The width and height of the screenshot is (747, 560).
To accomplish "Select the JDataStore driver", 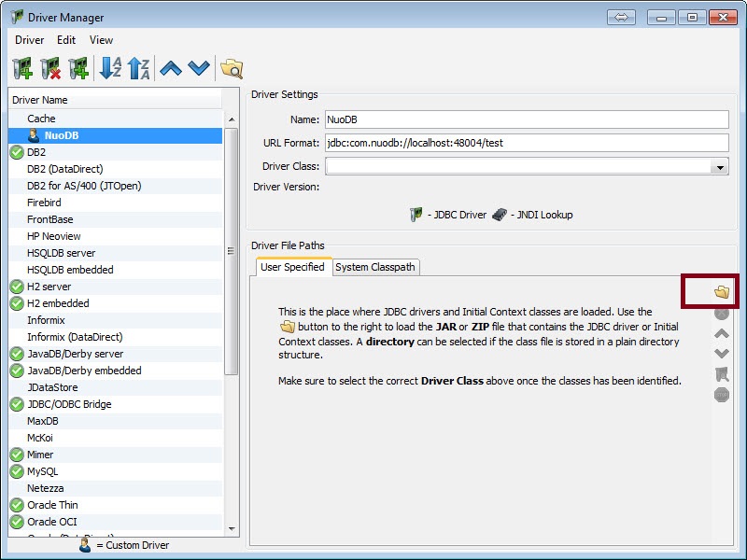I will click(x=115, y=387).
